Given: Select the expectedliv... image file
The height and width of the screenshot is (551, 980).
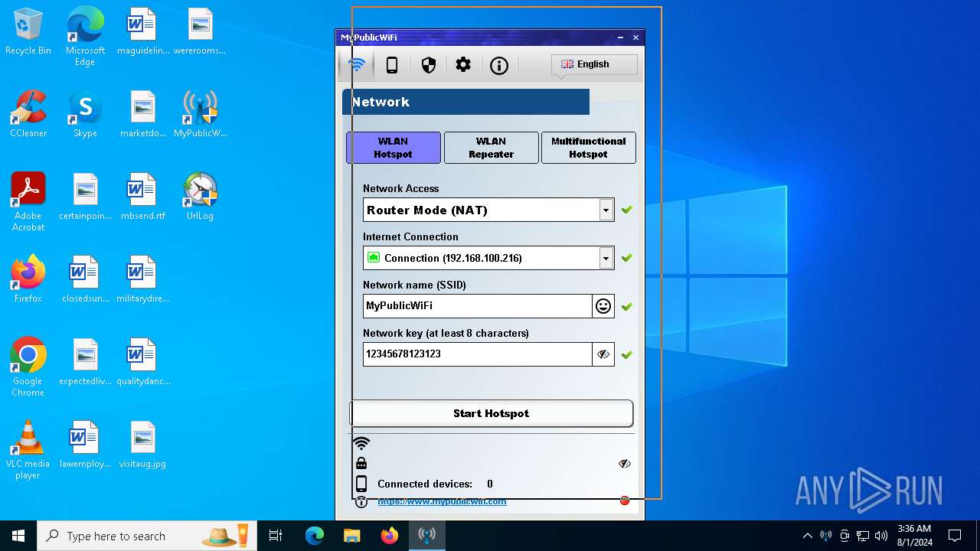Looking at the screenshot, I should (x=85, y=363).
